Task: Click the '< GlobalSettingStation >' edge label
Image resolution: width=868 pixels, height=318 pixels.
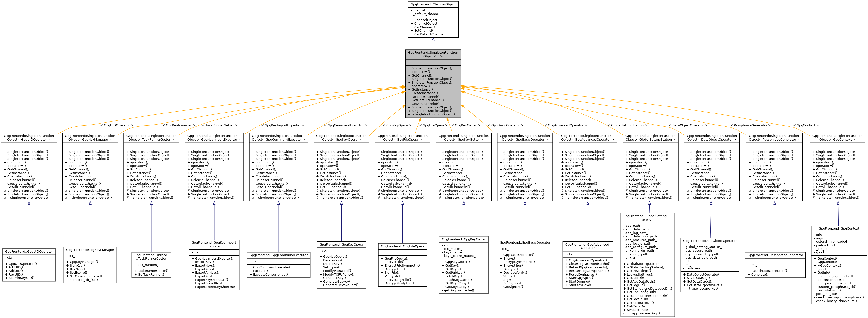Action: coord(627,125)
